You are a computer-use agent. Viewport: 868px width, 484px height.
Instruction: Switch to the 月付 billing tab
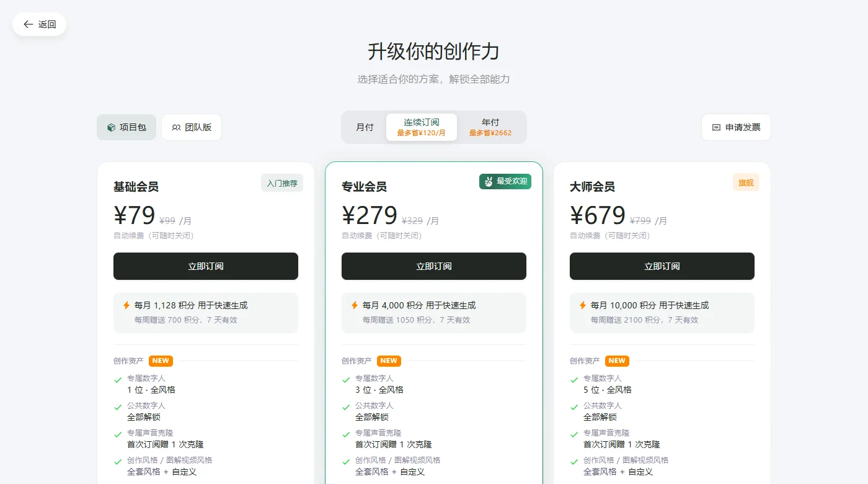coord(365,127)
